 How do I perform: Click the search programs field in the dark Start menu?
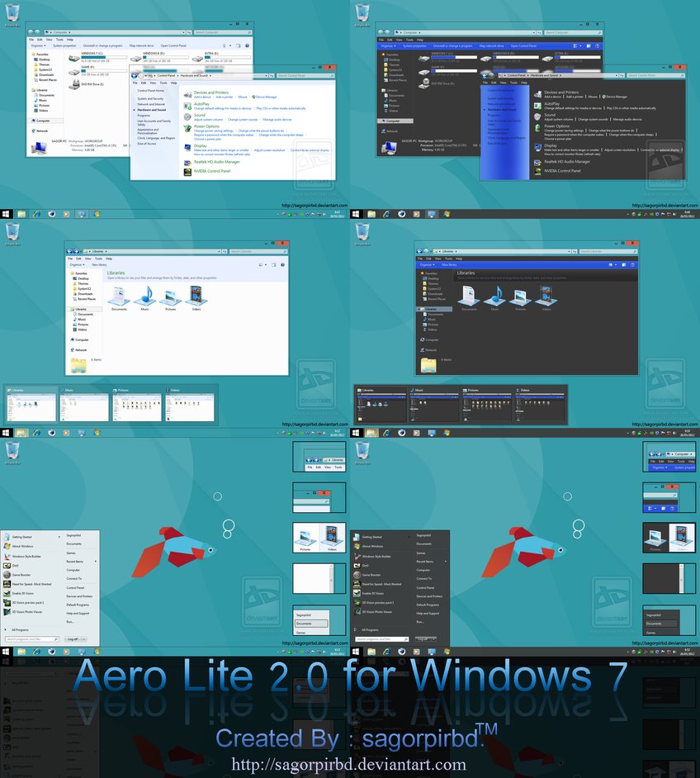381,638
